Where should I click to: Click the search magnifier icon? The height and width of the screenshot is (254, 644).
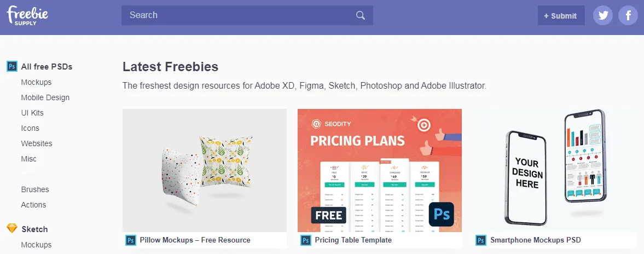(360, 15)
